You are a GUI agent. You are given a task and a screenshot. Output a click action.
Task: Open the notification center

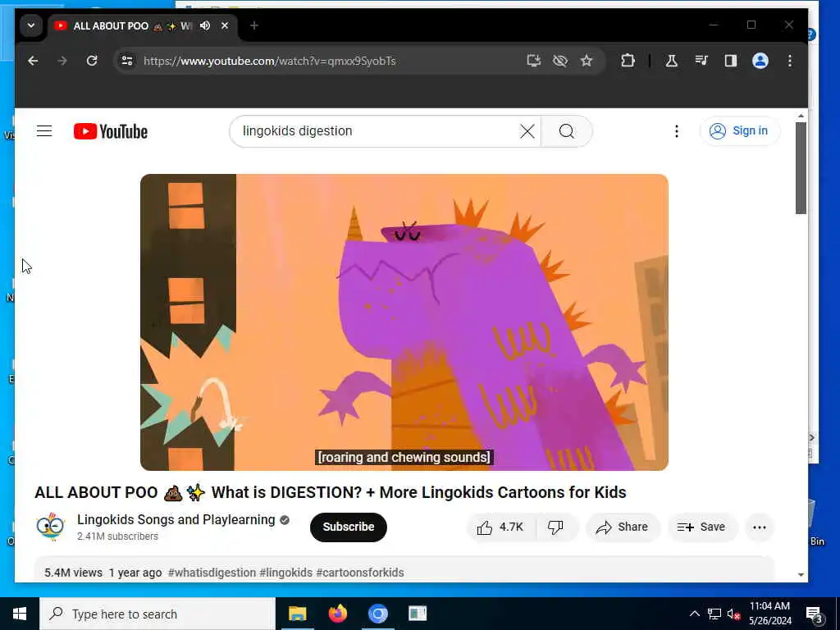tap(815, 614)
